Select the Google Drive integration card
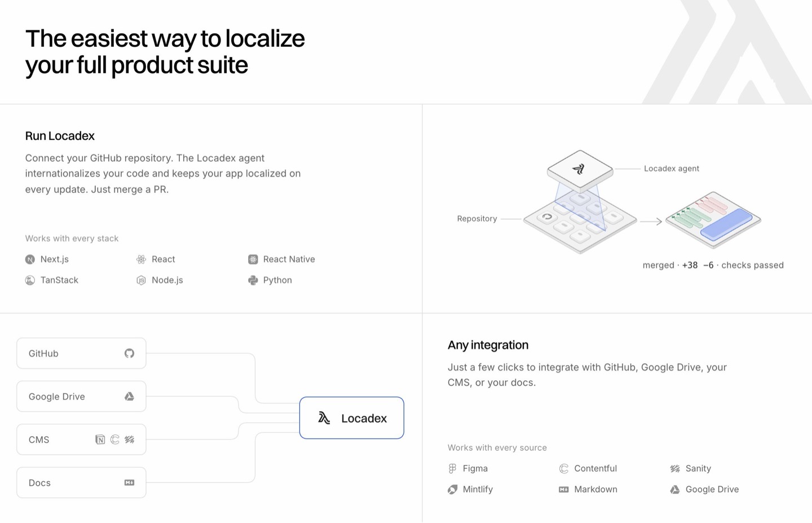 point(81,397)
